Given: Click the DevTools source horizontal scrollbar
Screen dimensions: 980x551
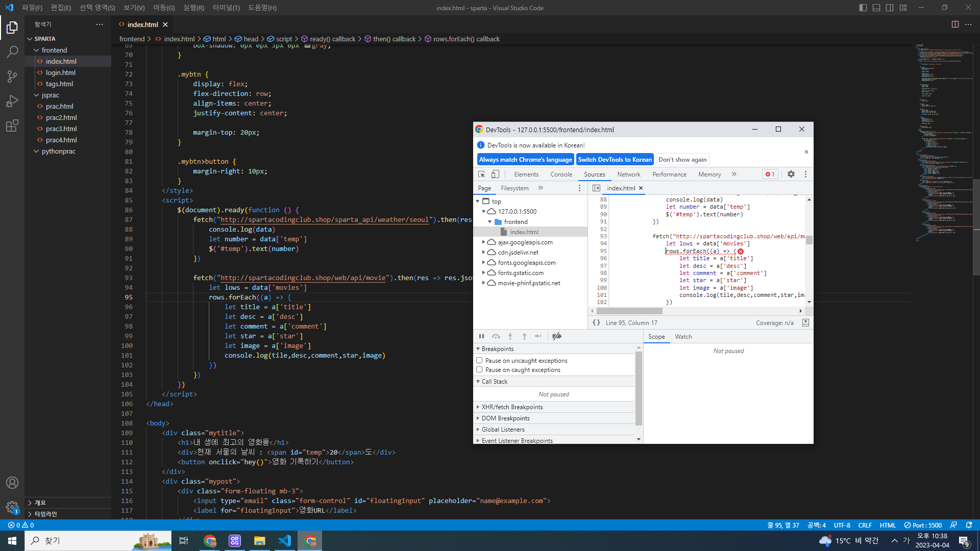Looking at the screenshot, I should coord(630,311).
